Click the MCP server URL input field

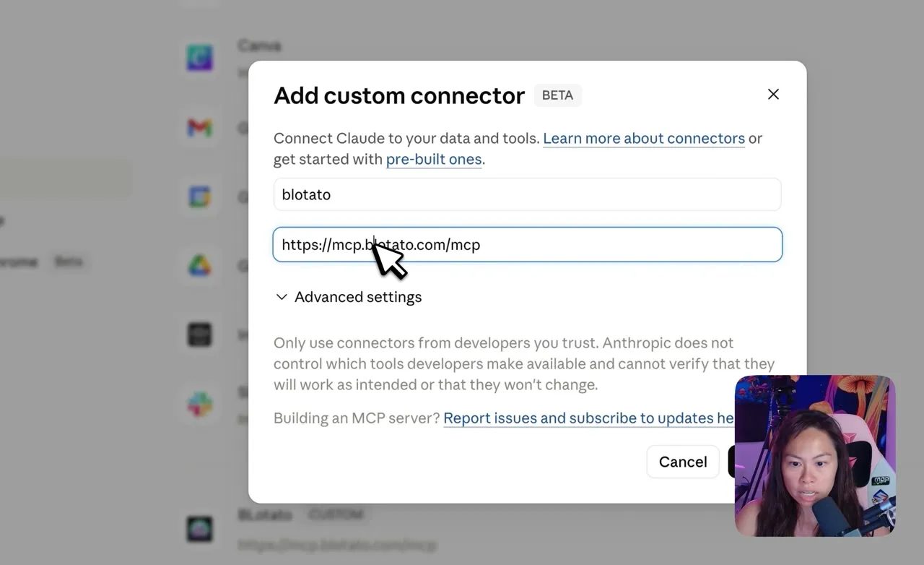(x=527, y=244)
